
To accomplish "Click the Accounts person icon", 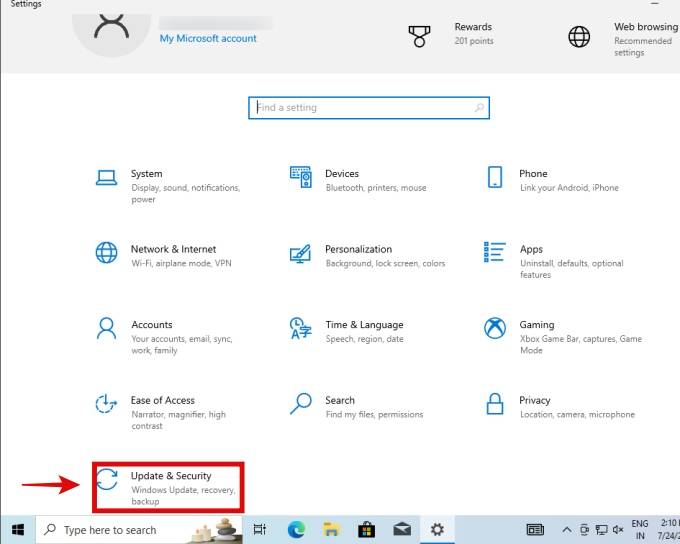I will 106,328.
